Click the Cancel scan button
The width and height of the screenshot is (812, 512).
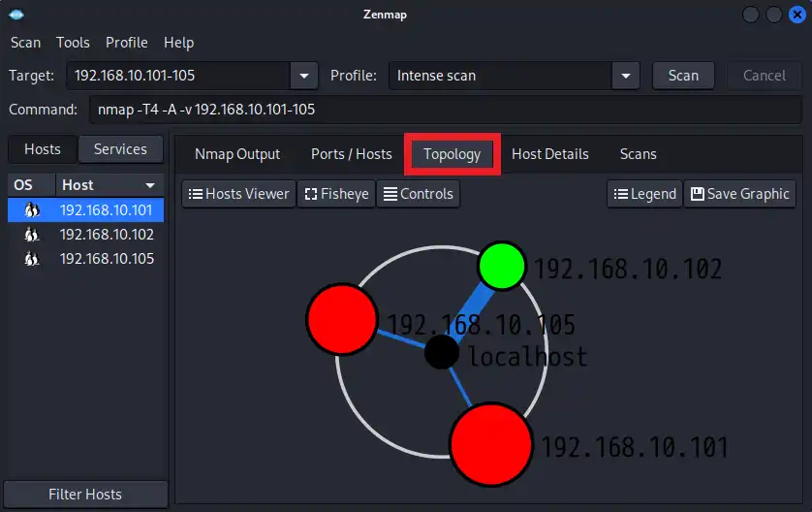pyautogui.click(x=765, y=76)
